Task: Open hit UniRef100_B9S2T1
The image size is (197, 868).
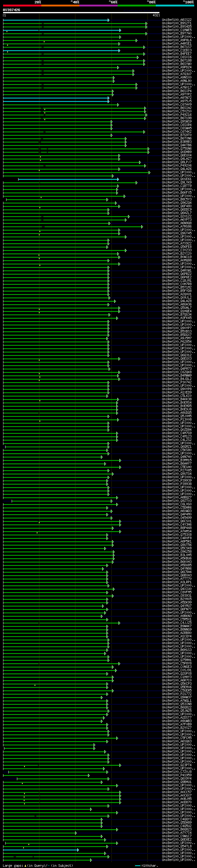Action: coord(177,23)
